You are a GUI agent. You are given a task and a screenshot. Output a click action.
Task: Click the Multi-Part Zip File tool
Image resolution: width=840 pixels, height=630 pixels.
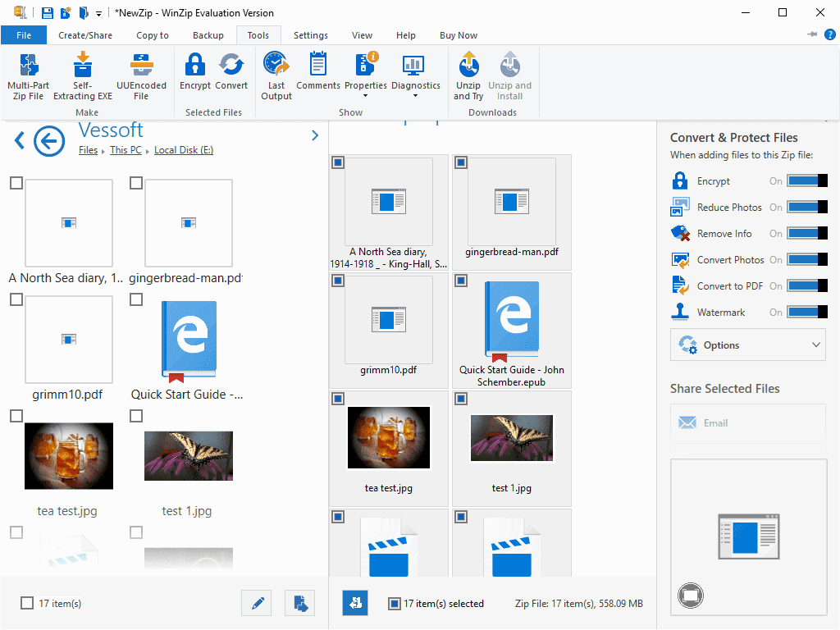coord(29,76)
